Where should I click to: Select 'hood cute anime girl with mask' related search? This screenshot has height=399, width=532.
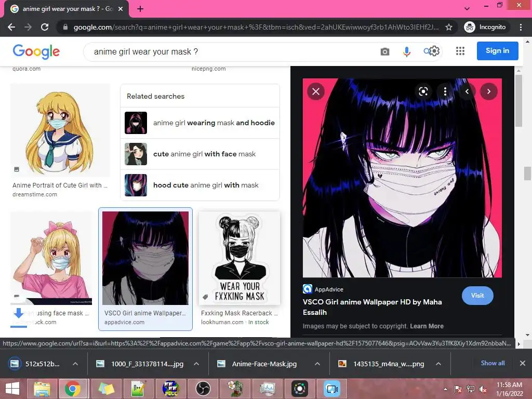click(x=200, y=185)
